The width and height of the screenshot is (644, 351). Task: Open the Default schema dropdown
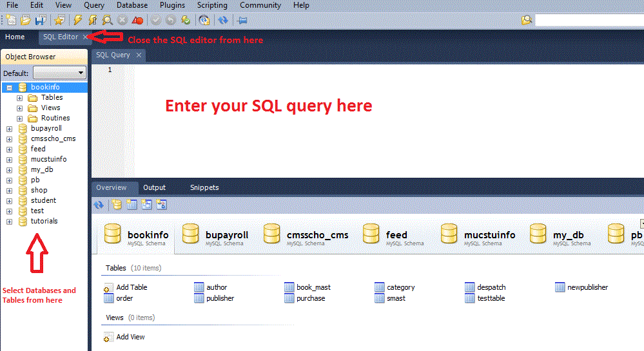click(59, 73)
